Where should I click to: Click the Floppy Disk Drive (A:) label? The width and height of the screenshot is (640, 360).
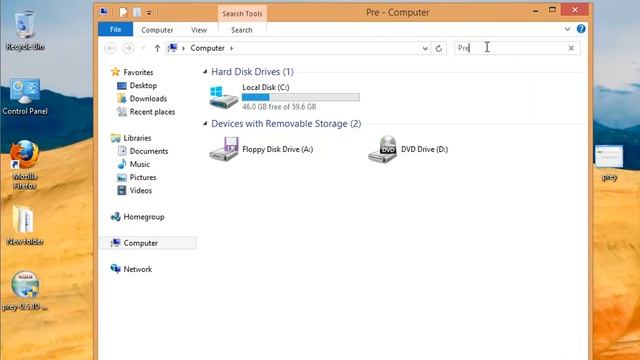[278, 149]
